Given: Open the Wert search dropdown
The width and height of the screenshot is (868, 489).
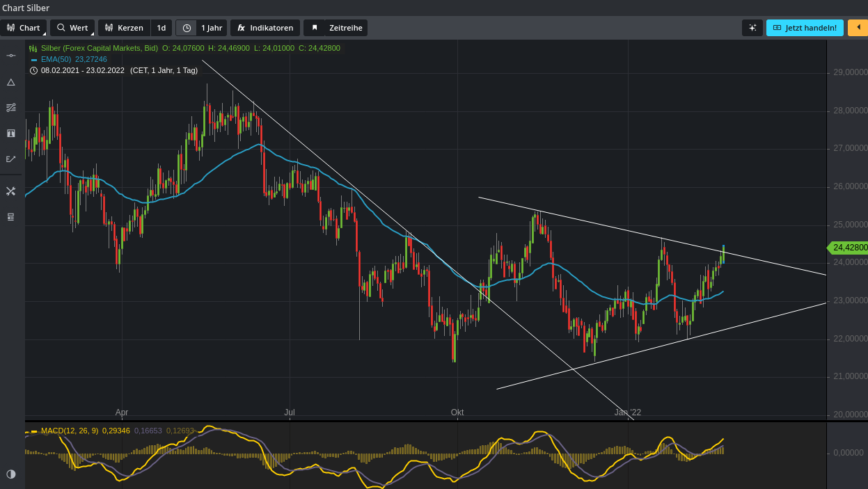Looking at the screenshot, I should click(72, 28).
